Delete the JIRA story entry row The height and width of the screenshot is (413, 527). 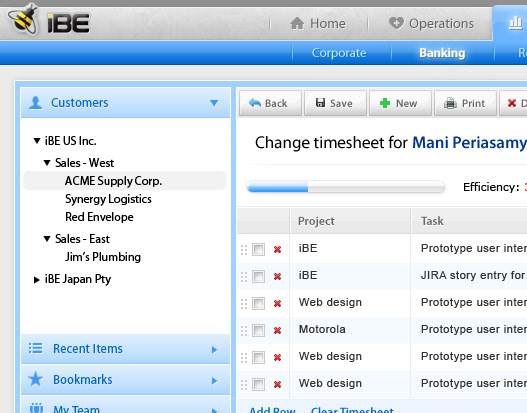277,276
